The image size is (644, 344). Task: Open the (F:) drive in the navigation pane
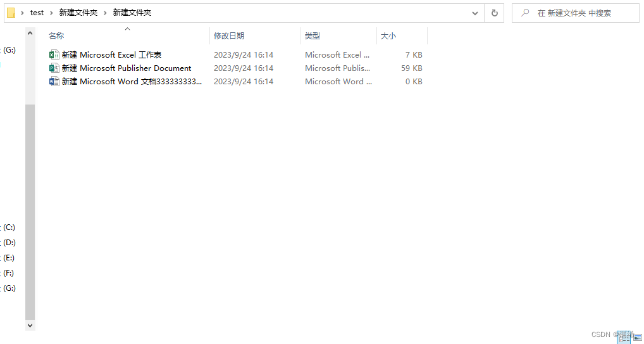(8, 273)
